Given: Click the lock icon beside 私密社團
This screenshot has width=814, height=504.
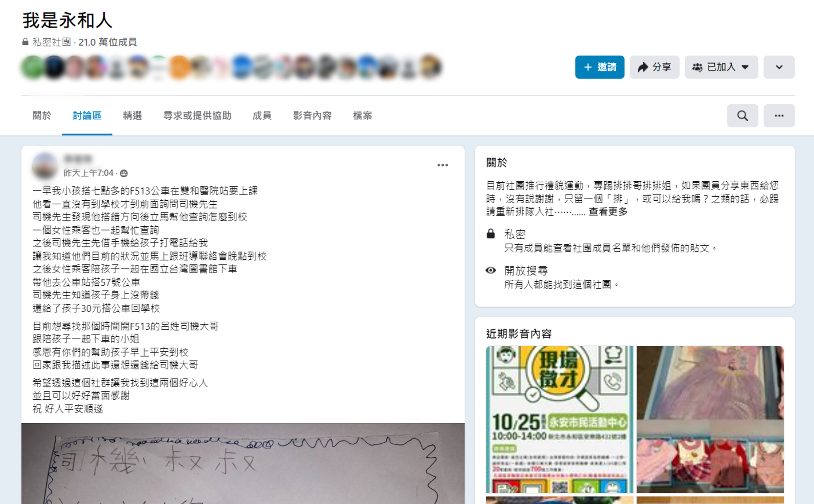Looking at the screenshot, I should 25,42.
